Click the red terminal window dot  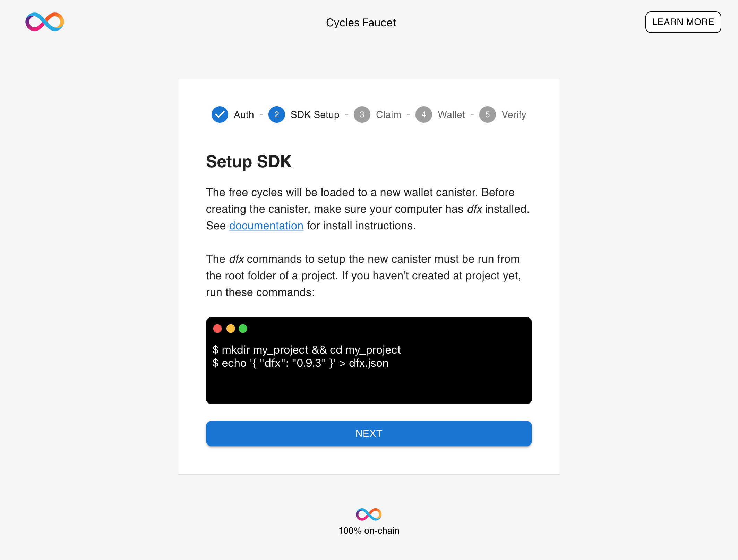[x=218, y=328]
